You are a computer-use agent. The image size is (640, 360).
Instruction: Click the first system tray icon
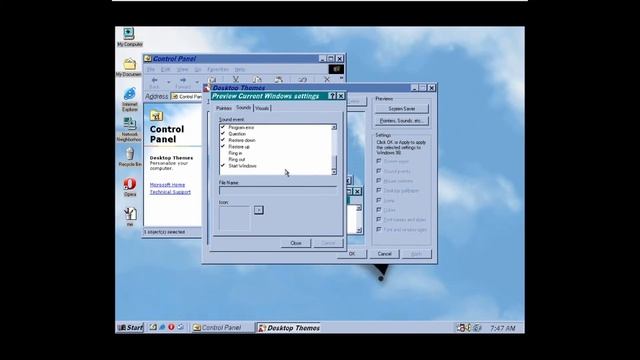click(461, 328)
